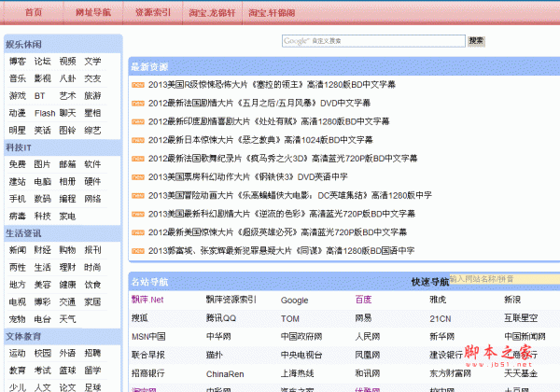Open the 手机 category link
The height and width of the screenshot is (392, 560).
[x=18, y=199]
